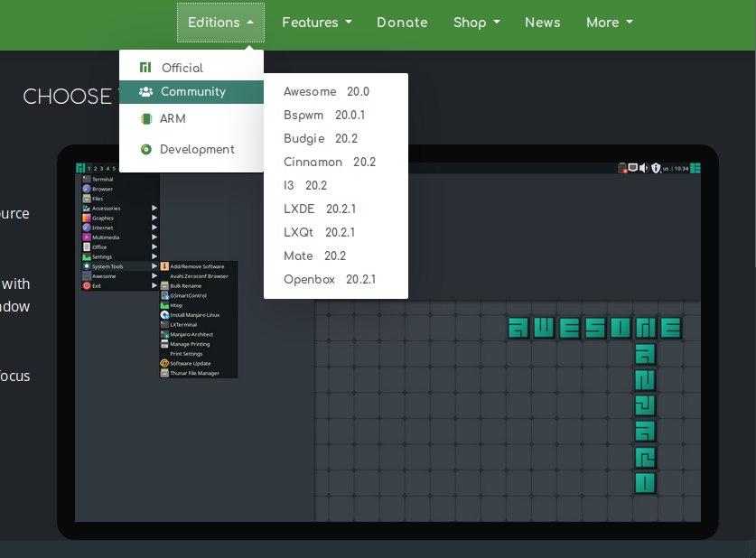Click volume speaker icon in the screenshot's tray
756x558 pixels.
[x=644, y=168]
